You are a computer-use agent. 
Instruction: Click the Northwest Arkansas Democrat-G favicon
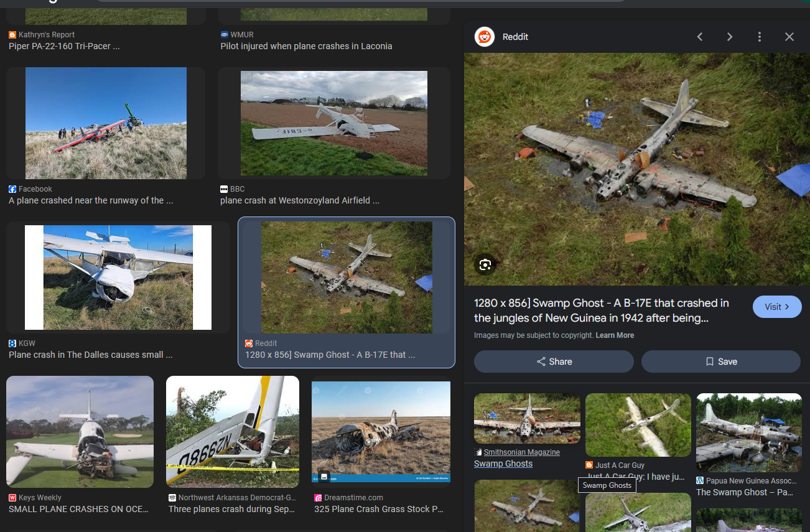coord(172,498)
